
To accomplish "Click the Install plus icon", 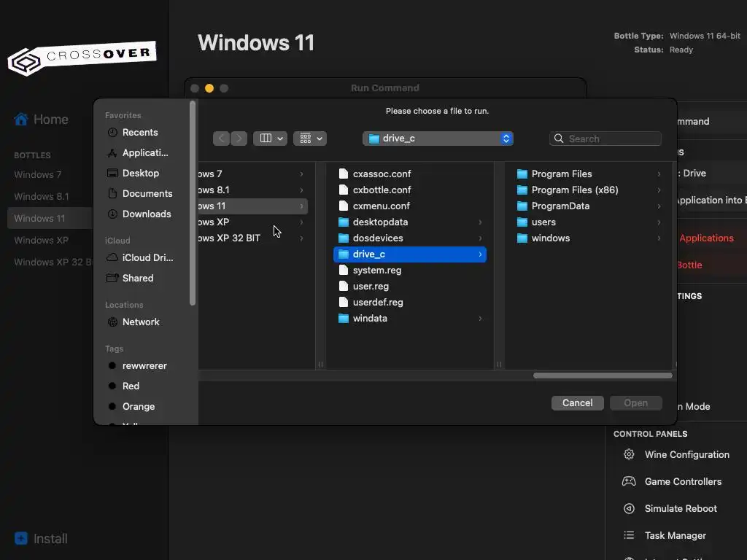I will pyautogui.click(x=21, y=538).
